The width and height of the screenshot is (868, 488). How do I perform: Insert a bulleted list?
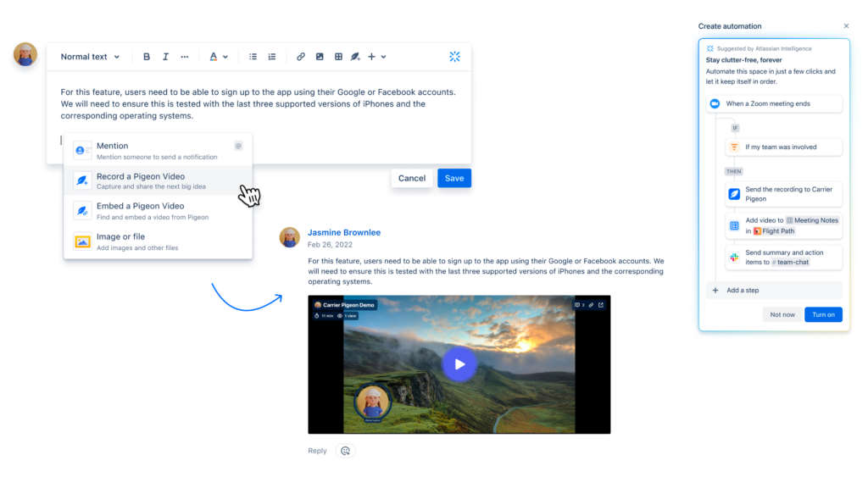253,57
